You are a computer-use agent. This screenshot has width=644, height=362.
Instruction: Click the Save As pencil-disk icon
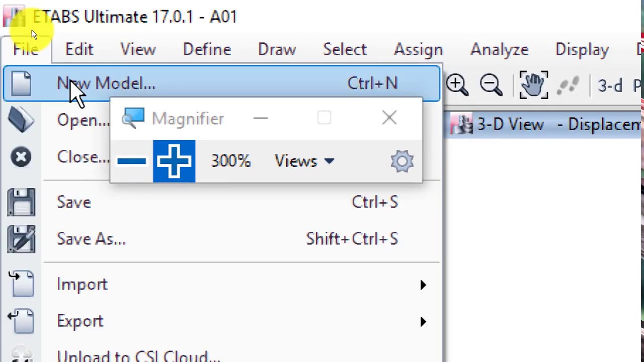pyautogui.click(x=21, y=239)
